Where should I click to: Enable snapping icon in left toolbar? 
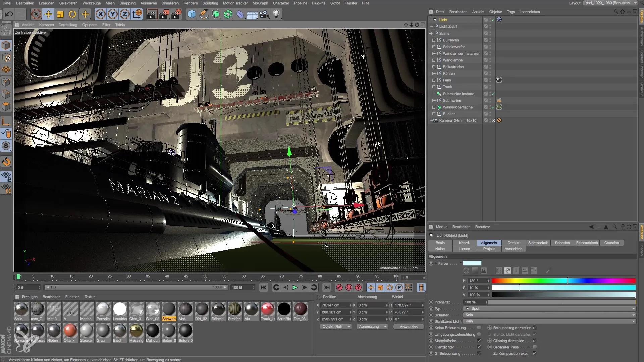(6, 162)
